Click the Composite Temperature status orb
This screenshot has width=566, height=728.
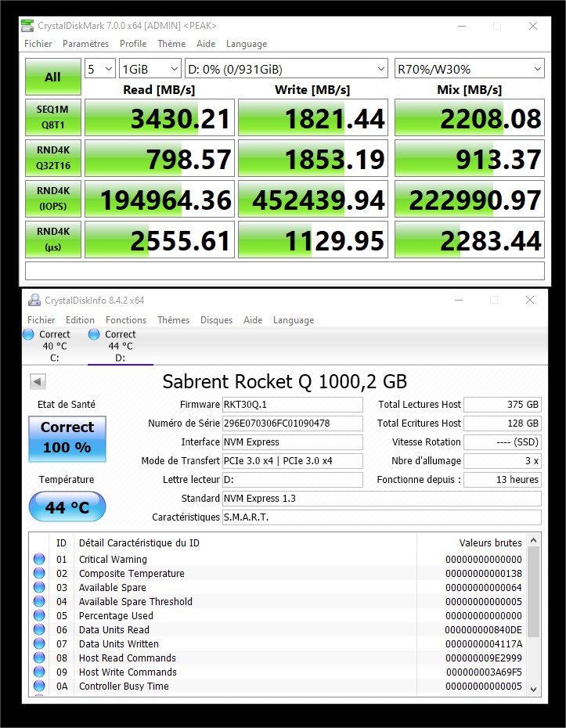pyautogui.click(x=39, y=573)
